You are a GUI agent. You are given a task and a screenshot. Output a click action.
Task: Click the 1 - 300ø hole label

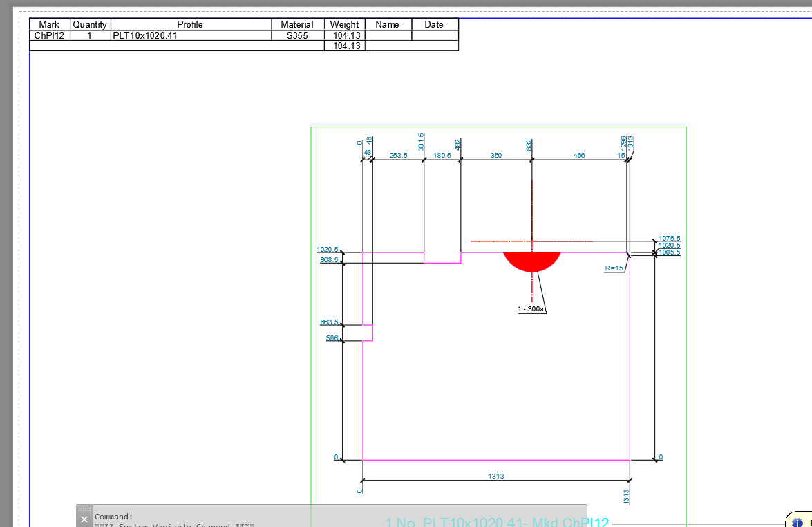(529, 309)
